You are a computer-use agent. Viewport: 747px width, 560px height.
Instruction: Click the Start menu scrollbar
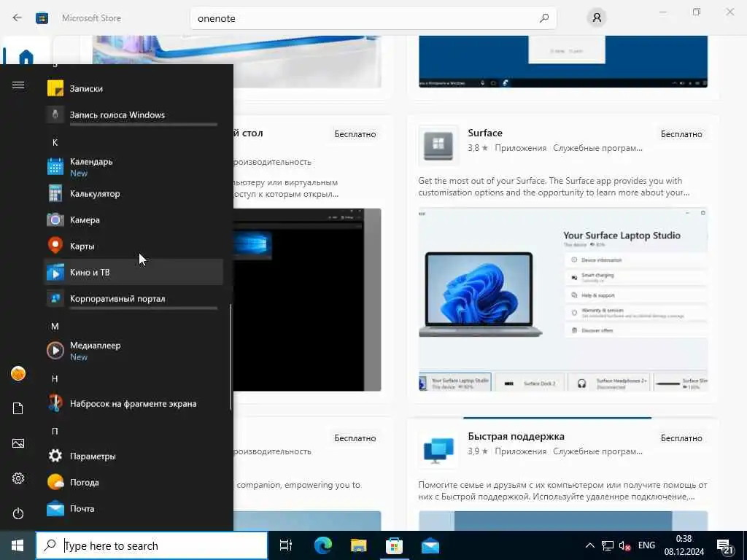[x=231, y=357]
